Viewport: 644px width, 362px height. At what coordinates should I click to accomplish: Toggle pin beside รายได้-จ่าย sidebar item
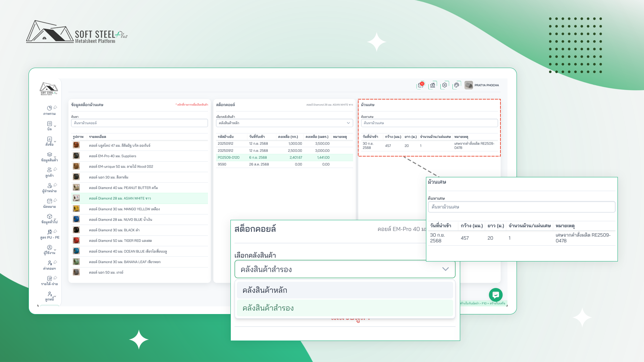(x=56, y=278)
